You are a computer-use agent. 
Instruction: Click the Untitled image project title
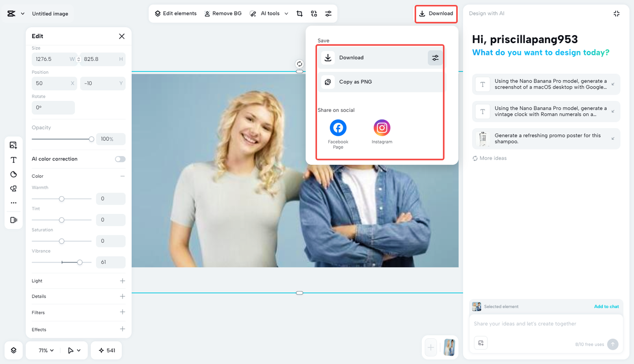point(50,14)
